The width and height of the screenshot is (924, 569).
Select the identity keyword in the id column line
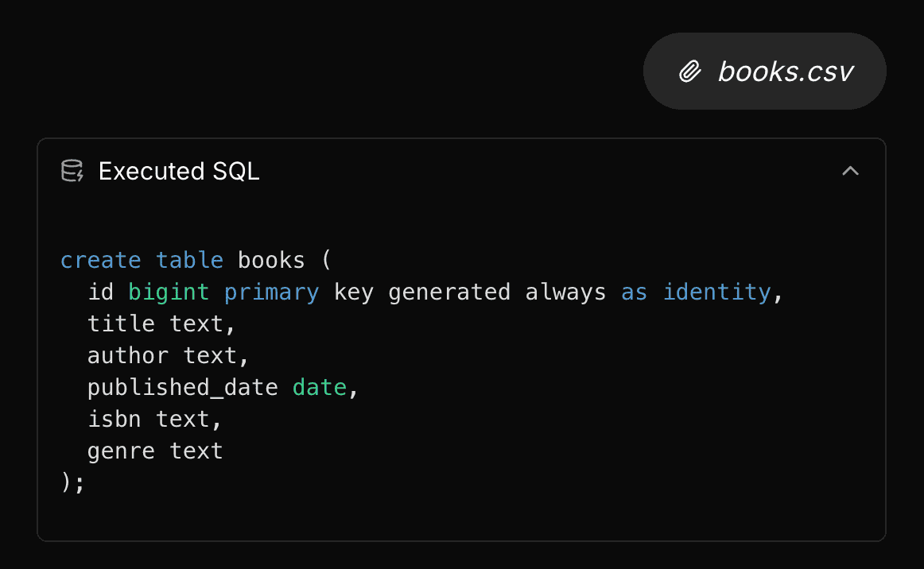(x=716, y=291)
